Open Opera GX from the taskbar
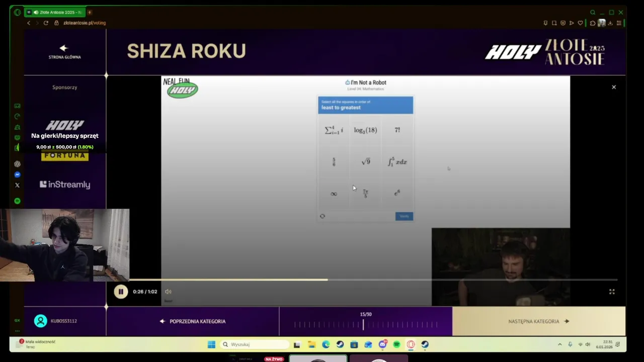 coord(411,344)
